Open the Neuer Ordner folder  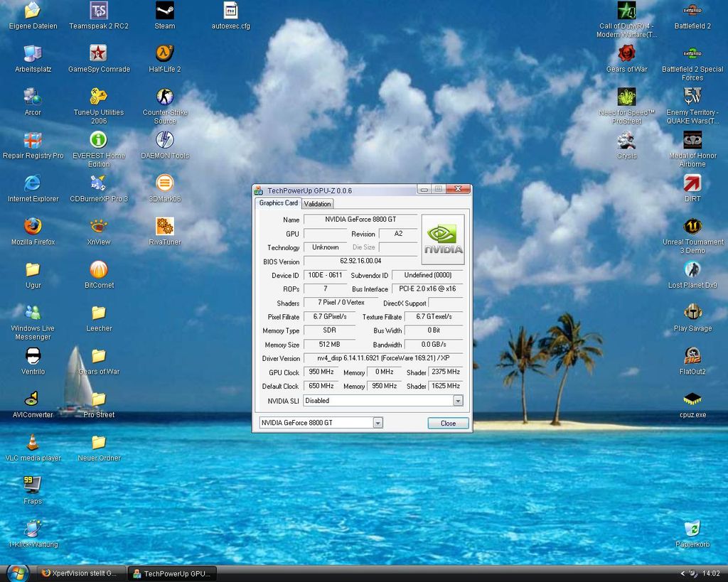[98, 442]
